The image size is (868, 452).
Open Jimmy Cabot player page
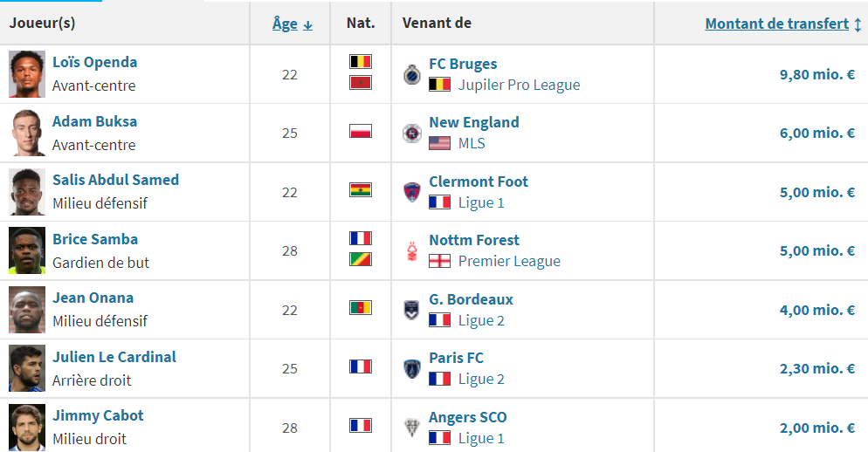click(98, 415)
